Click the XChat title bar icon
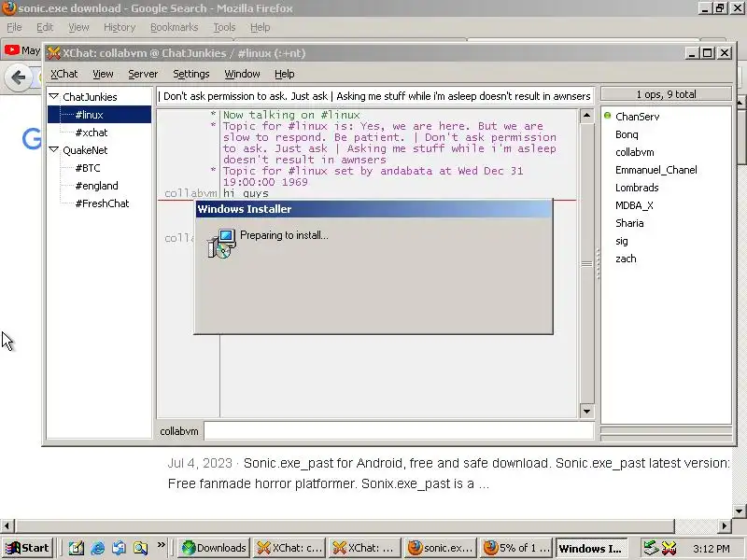This screenshot has width=747, height=560. click(54, 53)
